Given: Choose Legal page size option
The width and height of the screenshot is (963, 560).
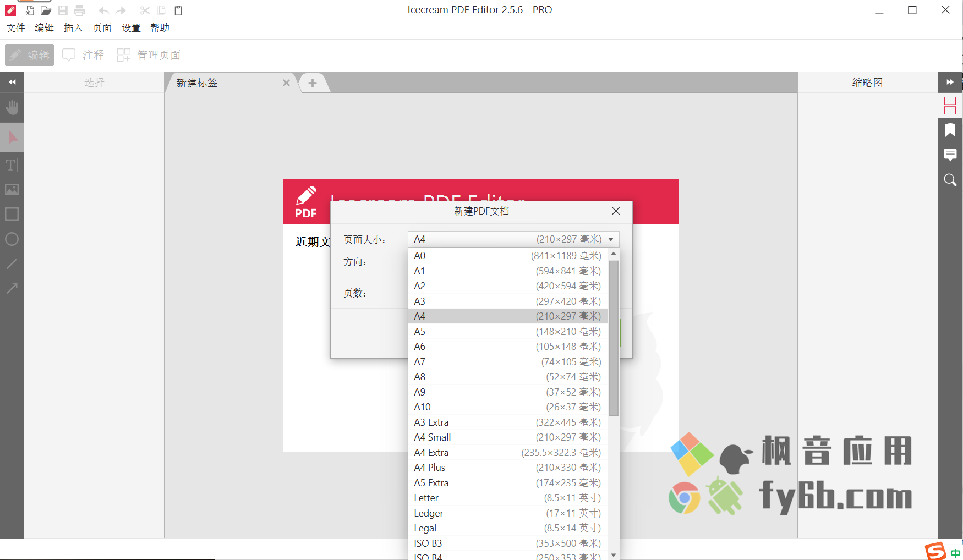Looking at the screenshot, I should point(508,528).
